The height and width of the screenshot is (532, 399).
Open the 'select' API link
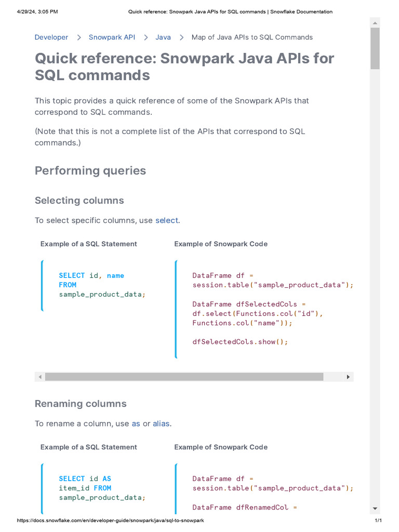pos(166,220)
